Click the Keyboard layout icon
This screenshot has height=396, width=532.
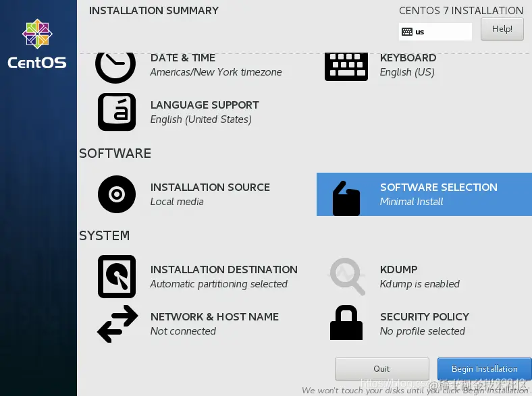pyautogui.click(x=346, y=67)
